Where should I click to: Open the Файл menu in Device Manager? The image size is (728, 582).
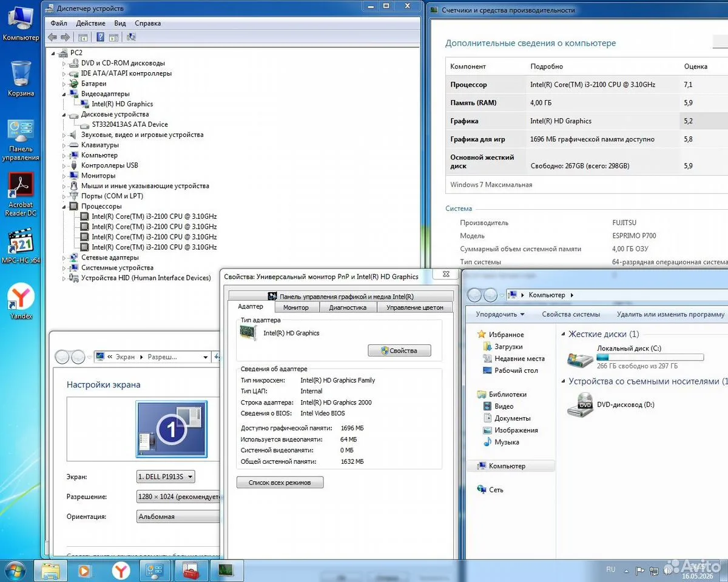(59, 23)
